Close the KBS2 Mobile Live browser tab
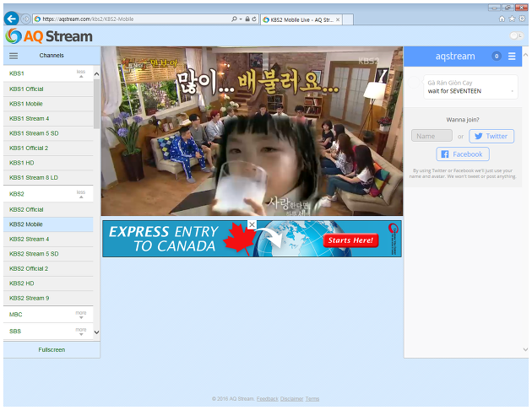This screenshot has width=532, height=410. click(x=338, y=19)
